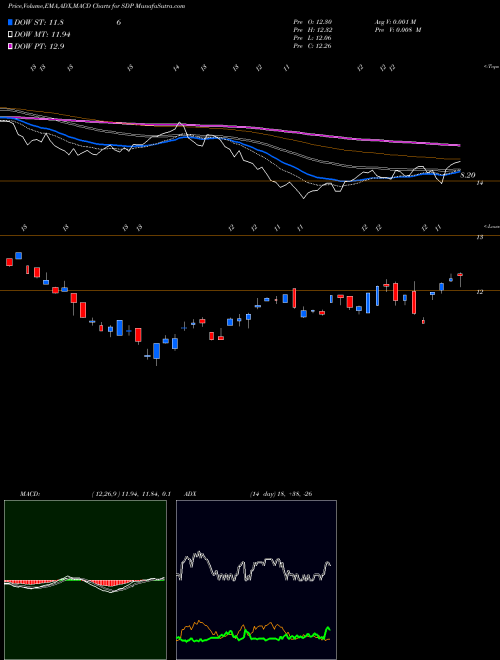Click the 'Avg V: 0.001 M' value

[x=395, y=22]
